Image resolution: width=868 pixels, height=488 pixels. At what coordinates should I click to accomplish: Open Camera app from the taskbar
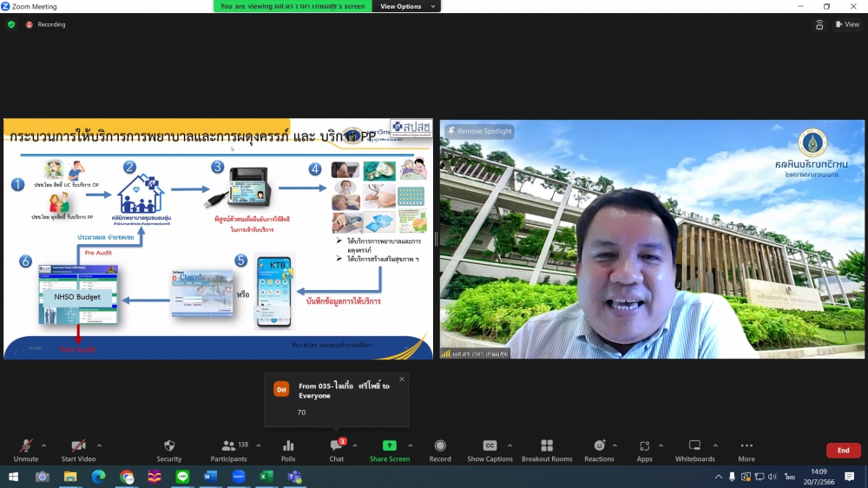click(x=42, y=477)
